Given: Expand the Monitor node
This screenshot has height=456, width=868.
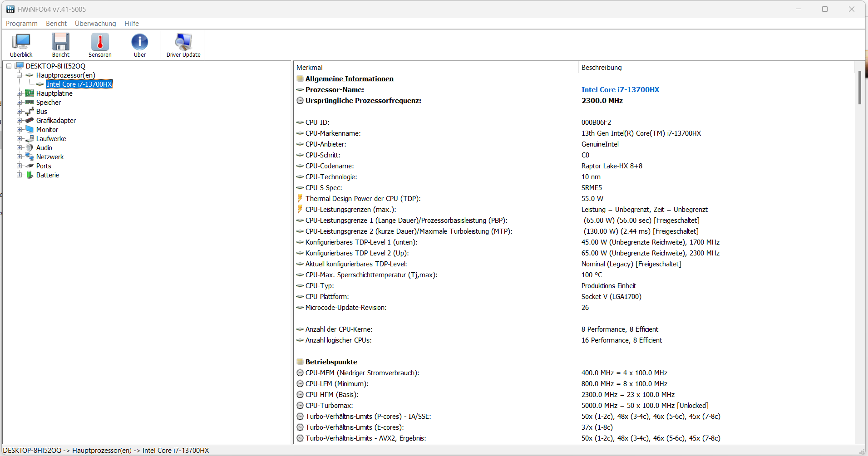Looking at the screenshot, I should [19, 130].
